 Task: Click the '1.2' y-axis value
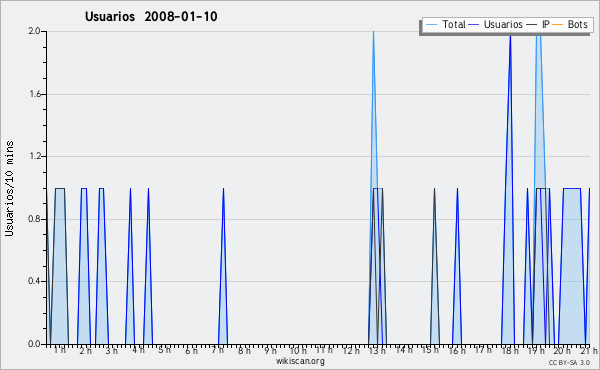click(34, 156)
